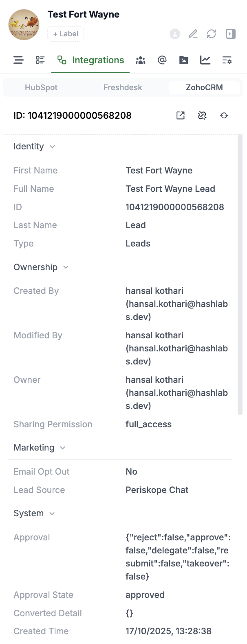Open the line chart analytics tab
Screen dimensions: 247x644
[205, 60]
